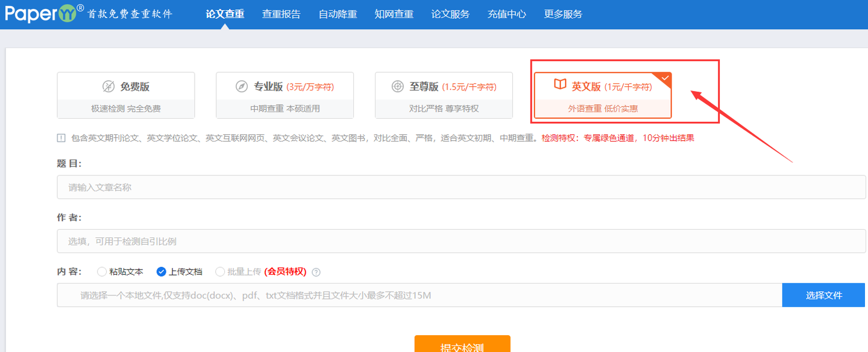Open the 论文服务 paper services menu
The image size is (868, 352).
click(x=450, y=14)
